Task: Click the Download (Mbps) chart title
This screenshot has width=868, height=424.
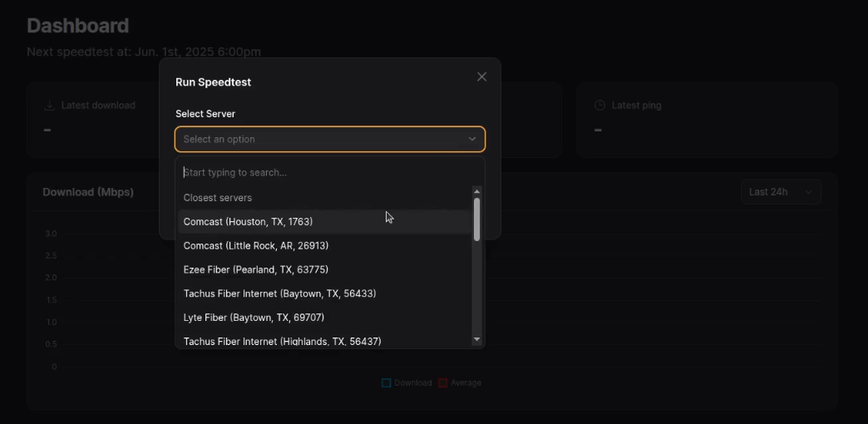Action: point(88,192)
